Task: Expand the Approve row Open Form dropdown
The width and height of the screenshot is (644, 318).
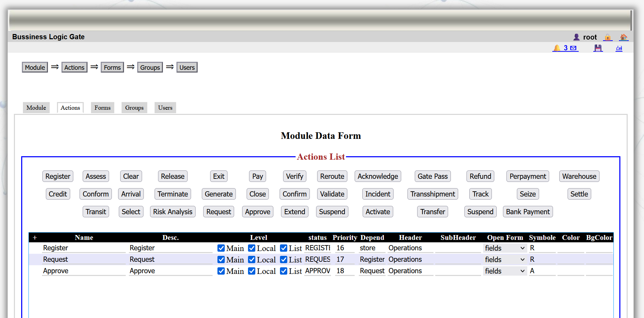Action: 505,271
